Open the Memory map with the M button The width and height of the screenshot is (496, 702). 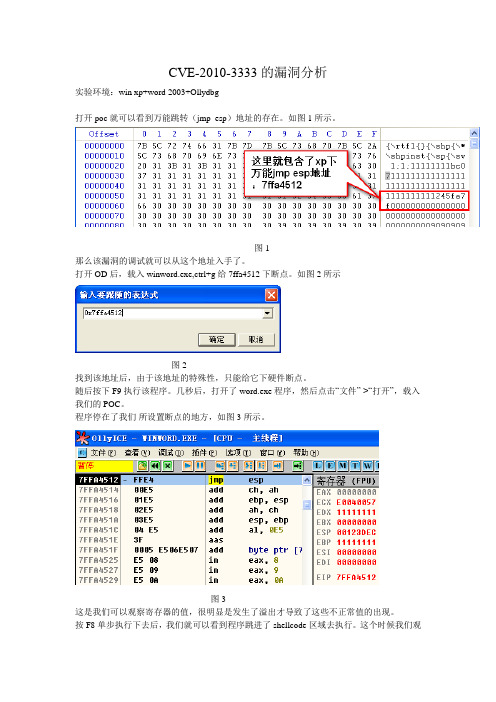tap(342, 466)
